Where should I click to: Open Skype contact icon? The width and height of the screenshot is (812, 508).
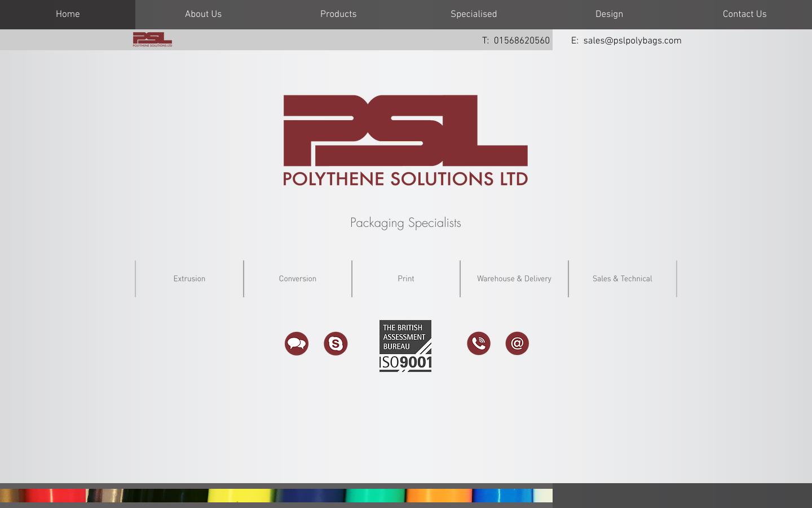click(x=336, y=343)
